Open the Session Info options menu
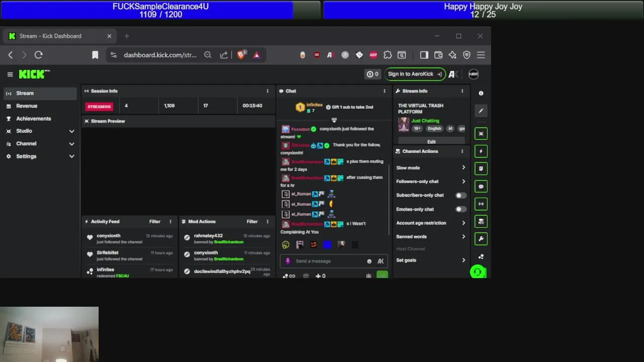 [x=267, y=91]
